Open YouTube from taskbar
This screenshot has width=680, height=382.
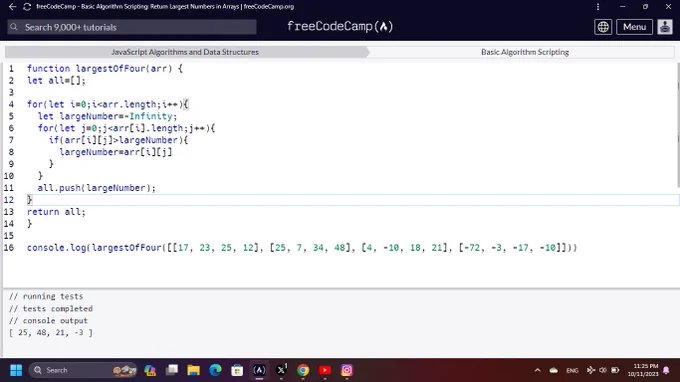tap(324, 370)
